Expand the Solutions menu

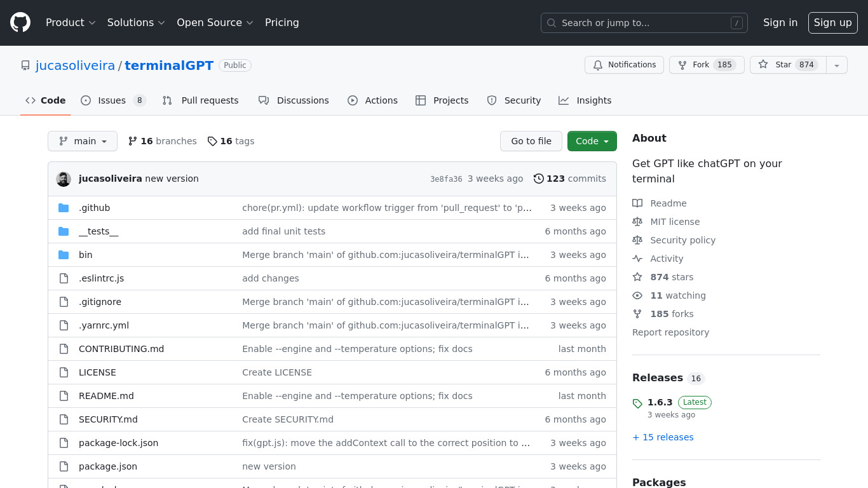point(136,23)
